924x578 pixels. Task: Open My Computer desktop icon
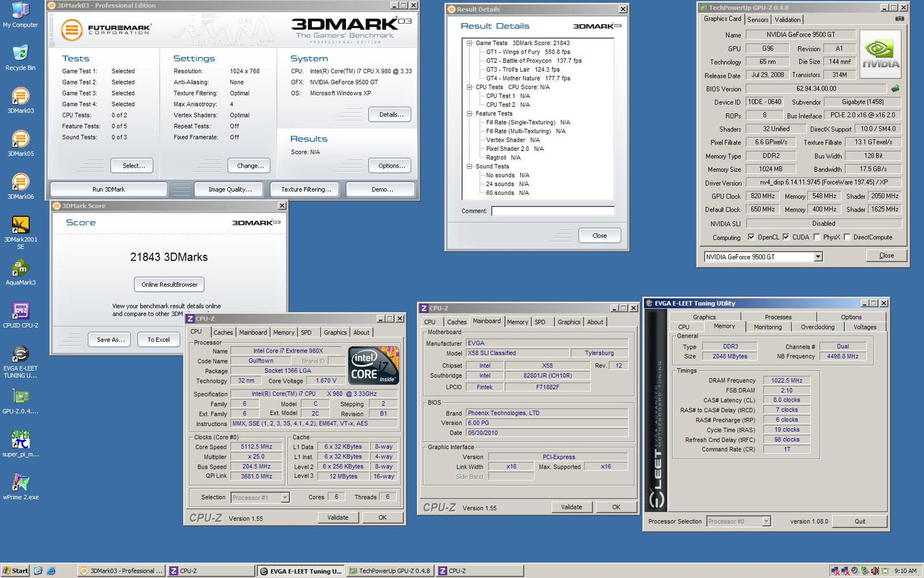pos(20,15)
